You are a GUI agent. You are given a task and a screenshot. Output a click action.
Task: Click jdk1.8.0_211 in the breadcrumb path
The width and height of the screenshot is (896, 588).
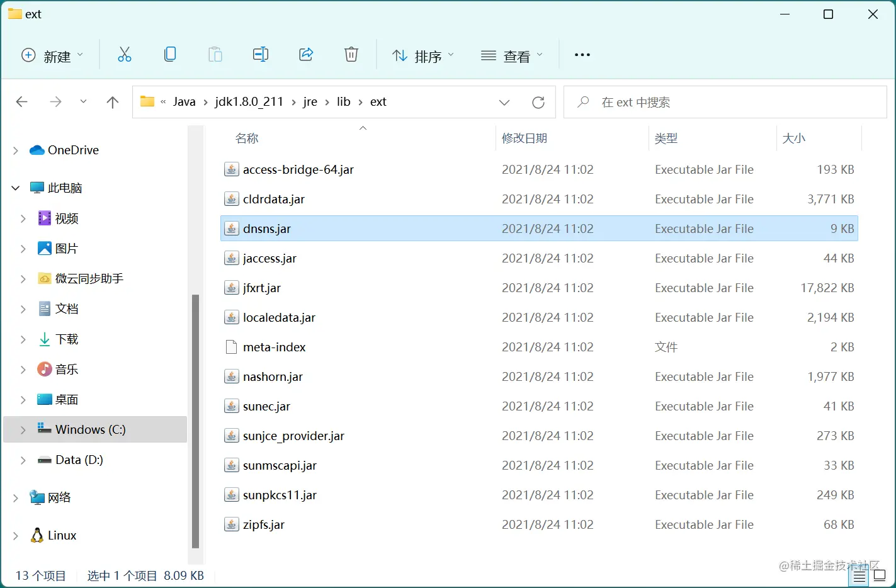pyautogui.click(x=249, y=102)
